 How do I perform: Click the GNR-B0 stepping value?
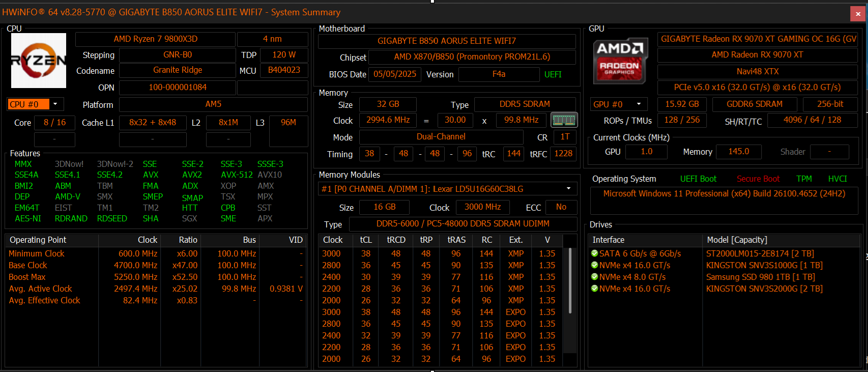click(x=178, y=55)
